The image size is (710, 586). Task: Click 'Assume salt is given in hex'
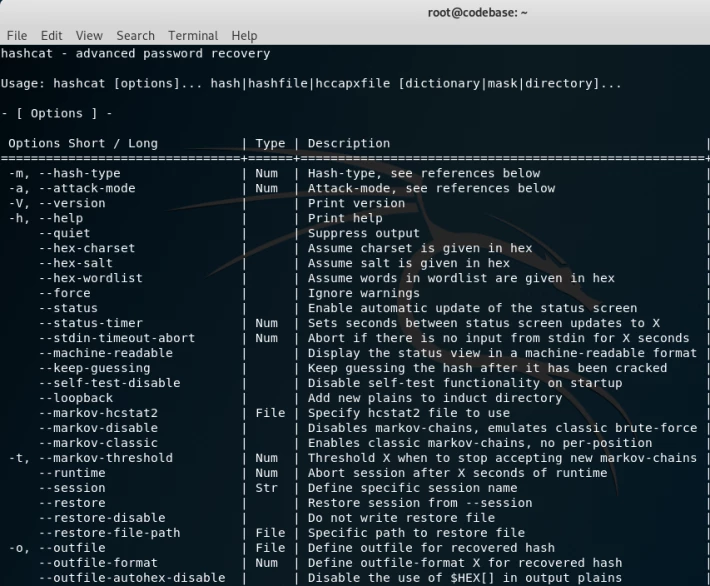pyautogui.click(x=409, y=263)
